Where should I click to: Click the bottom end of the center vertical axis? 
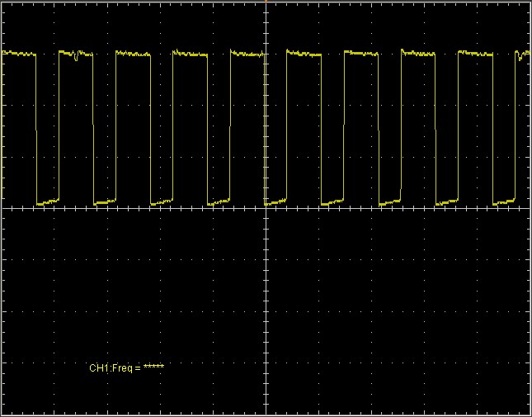(x=266, y=412)
